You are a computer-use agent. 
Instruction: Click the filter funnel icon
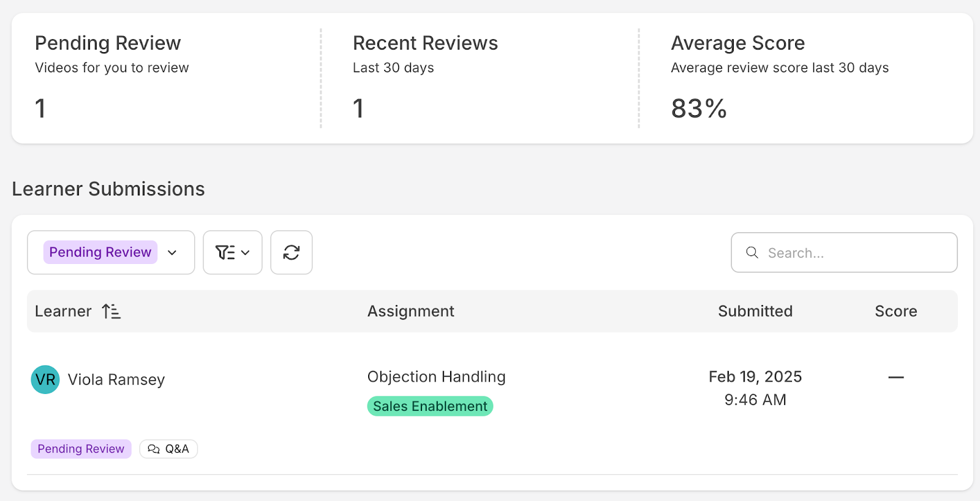pos(225,252)
